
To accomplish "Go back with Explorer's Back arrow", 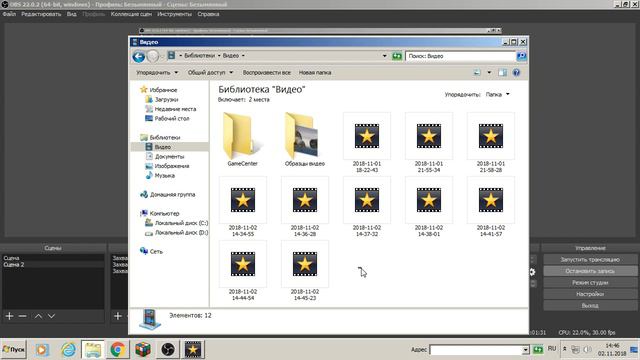I will click(139, 56).
